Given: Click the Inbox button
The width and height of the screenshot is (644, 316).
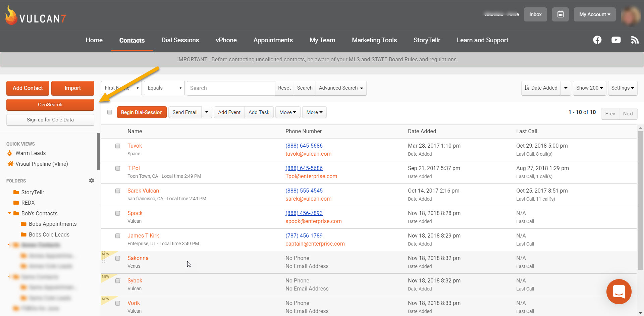Looking at the screenshot, I should (x=535, y=14).
